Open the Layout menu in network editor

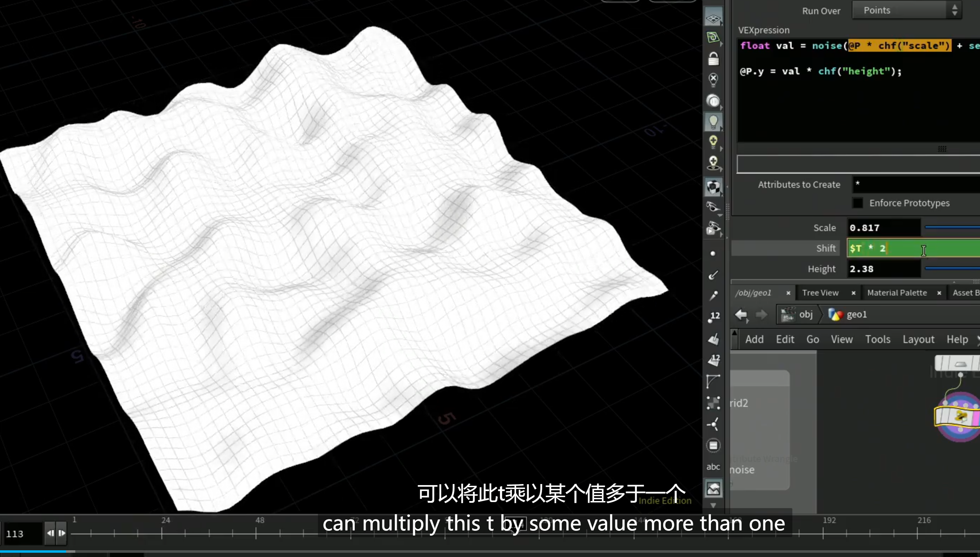click(x=918, y=339)
